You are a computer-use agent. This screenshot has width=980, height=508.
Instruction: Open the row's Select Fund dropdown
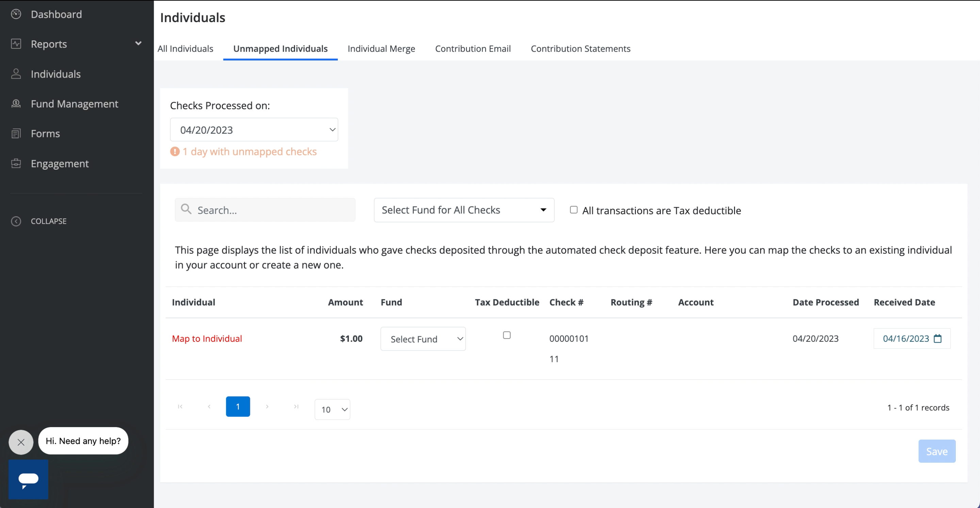[423, 339]
